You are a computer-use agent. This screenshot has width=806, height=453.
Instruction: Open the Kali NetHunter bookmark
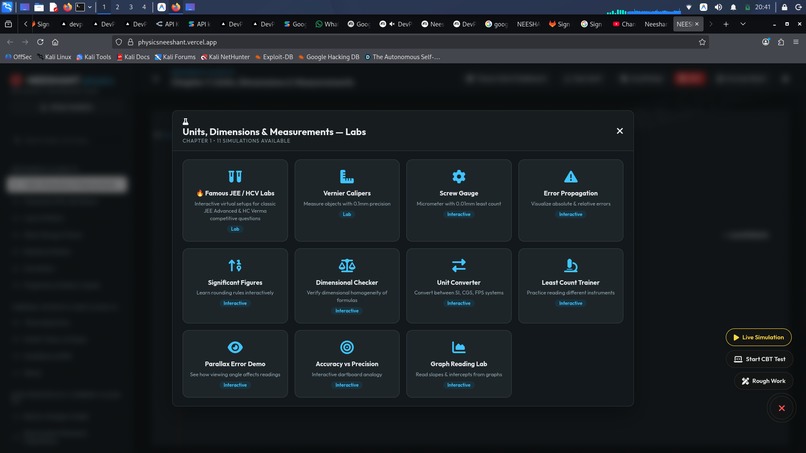[225, 57]
